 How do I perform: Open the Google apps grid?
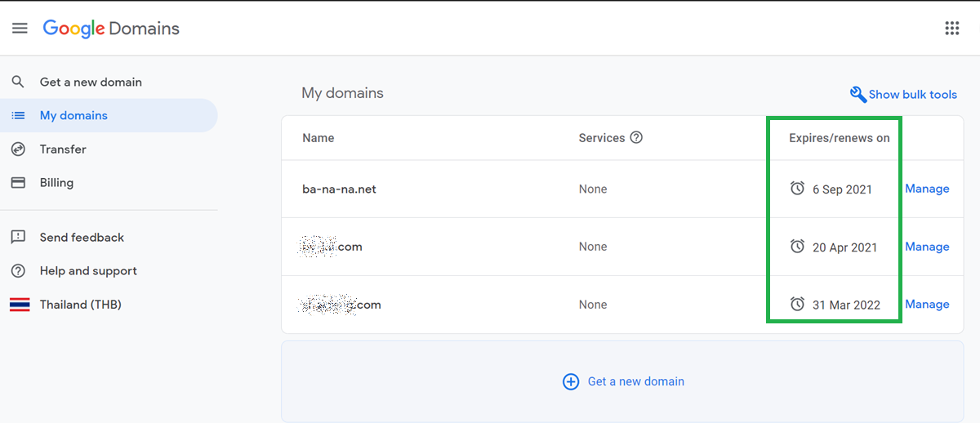pyautogui.click(x=951, y=29)
